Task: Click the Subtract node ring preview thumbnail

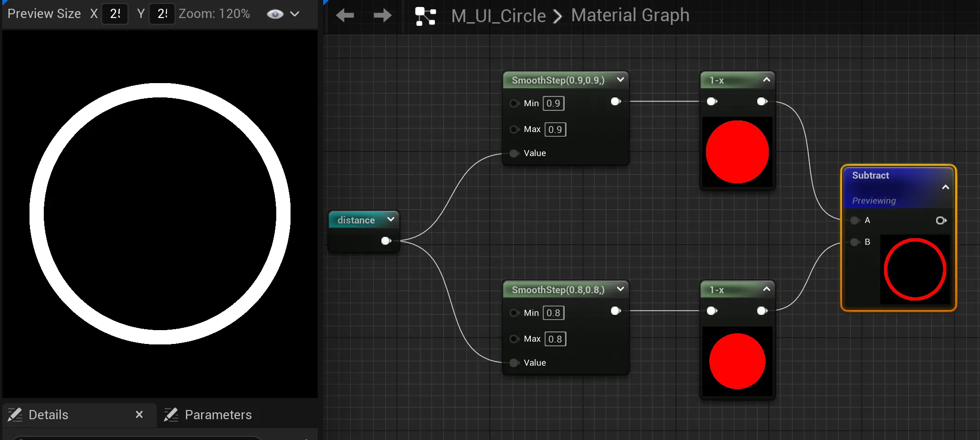Action: click(x=915, y=270)
